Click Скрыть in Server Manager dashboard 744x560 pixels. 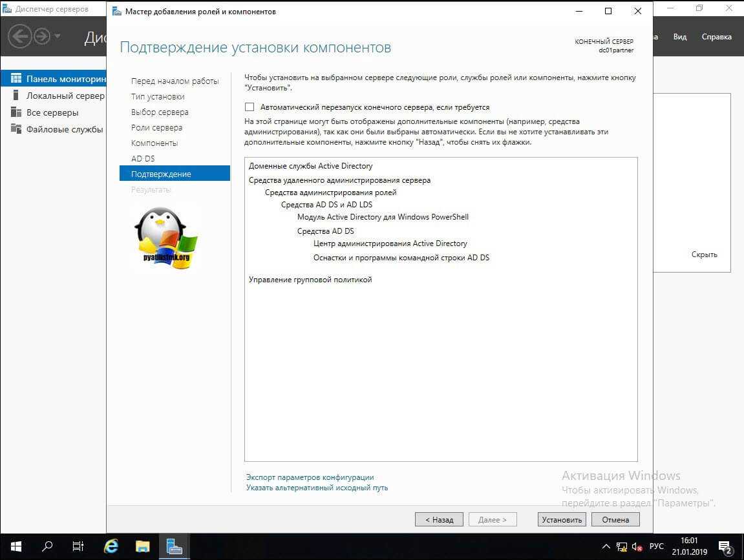[x=704, y=254]
